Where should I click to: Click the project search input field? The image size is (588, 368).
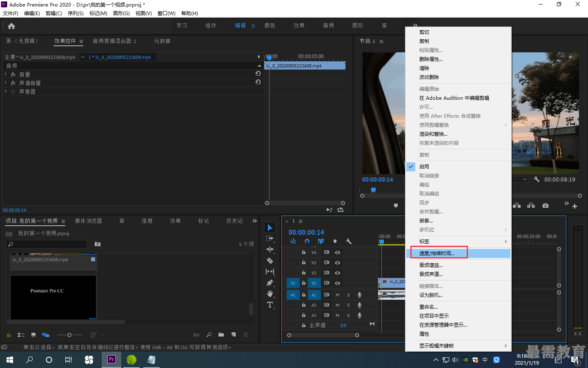(x=47, y=244)
